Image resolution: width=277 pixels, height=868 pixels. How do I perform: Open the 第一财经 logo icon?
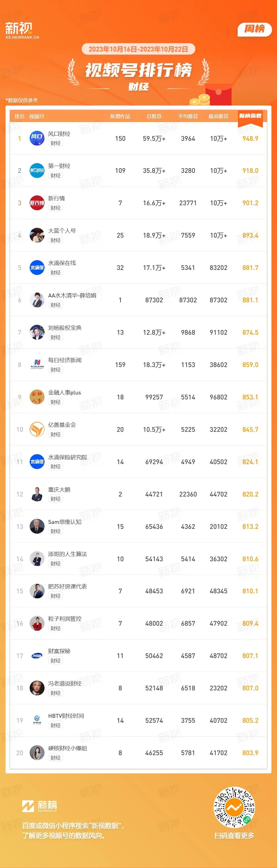[37, 171]
